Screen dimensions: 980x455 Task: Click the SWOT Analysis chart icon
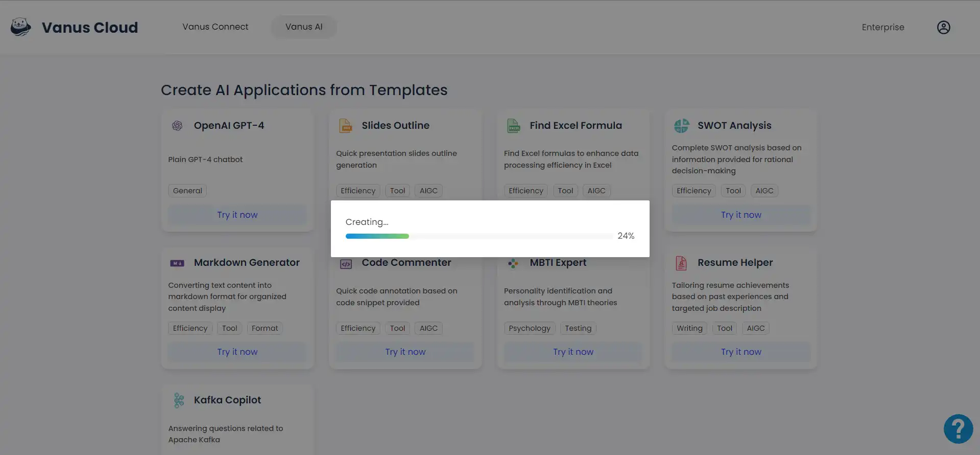pos(681,126)
